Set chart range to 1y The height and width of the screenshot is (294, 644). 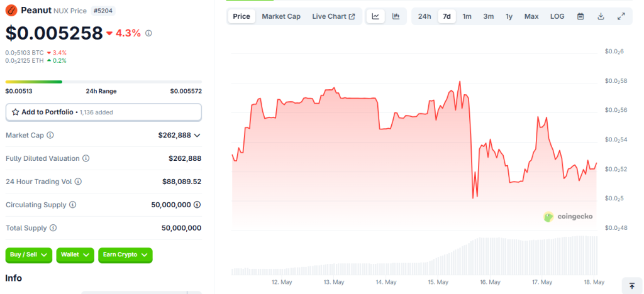[x=509, y=16]
